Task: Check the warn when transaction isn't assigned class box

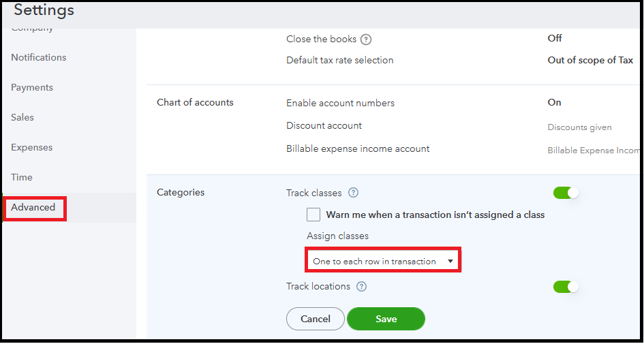Action: tap(313, 215)
